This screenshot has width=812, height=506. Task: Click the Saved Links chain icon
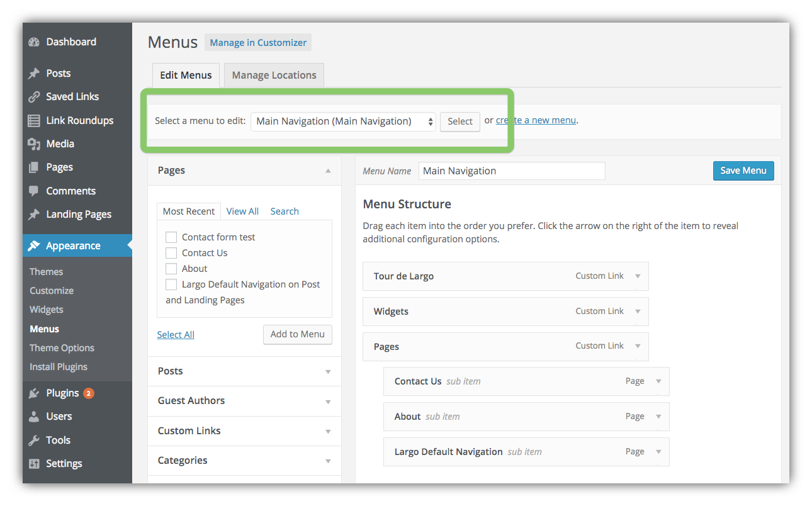[x=34, y=97]
